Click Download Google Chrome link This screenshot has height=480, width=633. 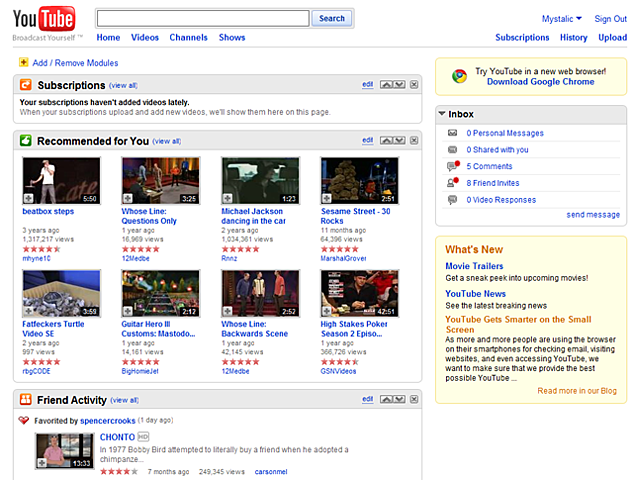(x=540, y=82)
